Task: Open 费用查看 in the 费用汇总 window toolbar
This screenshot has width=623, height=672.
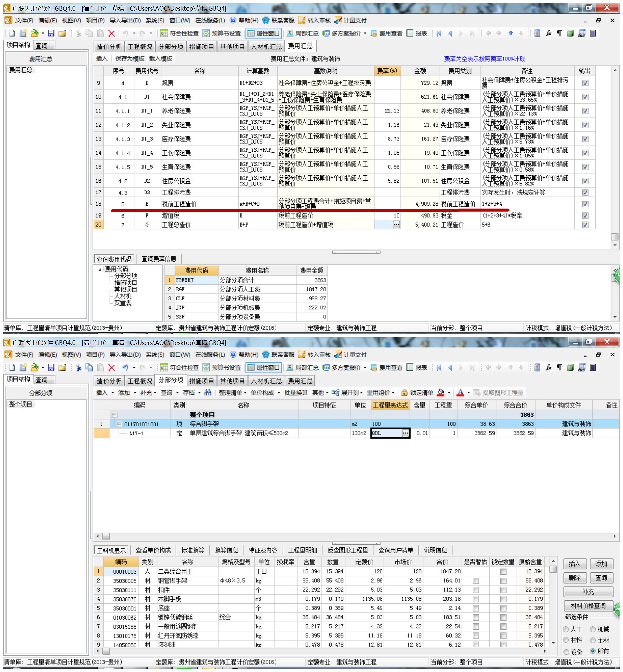Action: pos(386,33)
